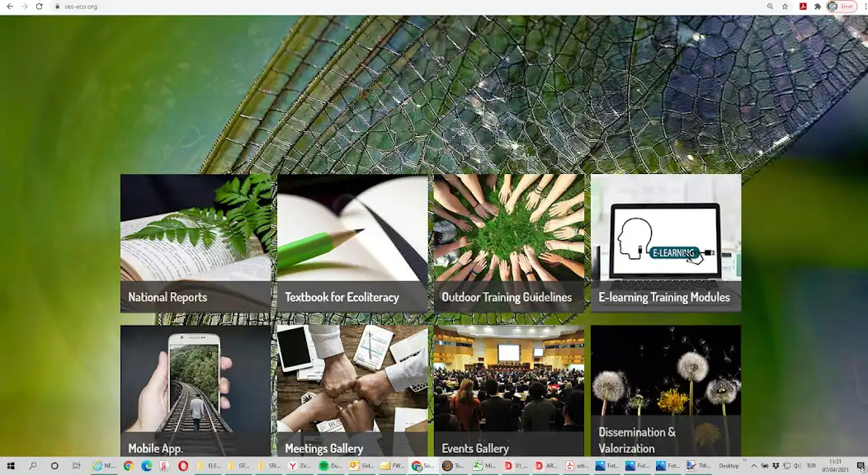Open the Windows Start menu
868x475 pixels.
pos(11,466)
